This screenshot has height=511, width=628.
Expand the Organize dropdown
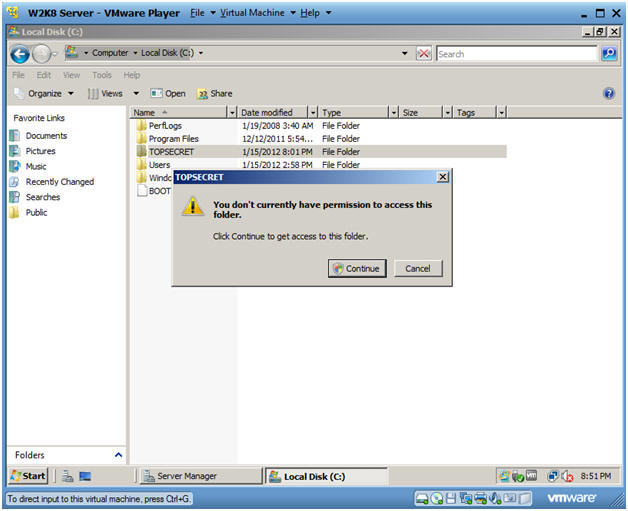click(x=71, y=94)
